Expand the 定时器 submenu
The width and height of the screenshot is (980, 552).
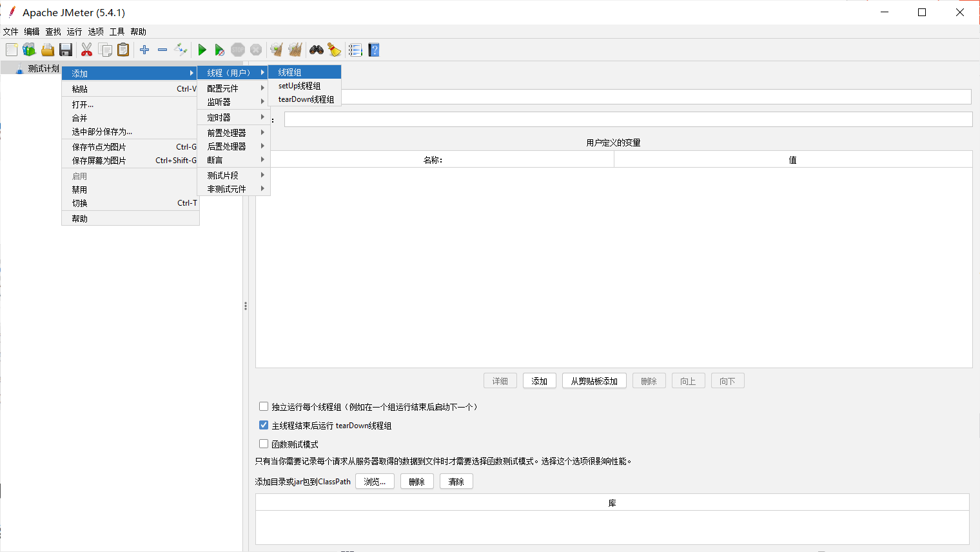233,117
